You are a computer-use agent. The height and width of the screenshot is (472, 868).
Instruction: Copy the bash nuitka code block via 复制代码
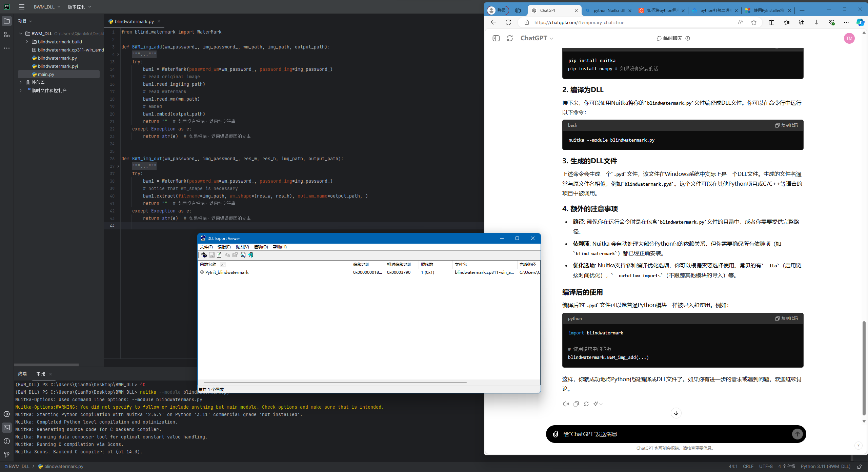tap(786, 125)
